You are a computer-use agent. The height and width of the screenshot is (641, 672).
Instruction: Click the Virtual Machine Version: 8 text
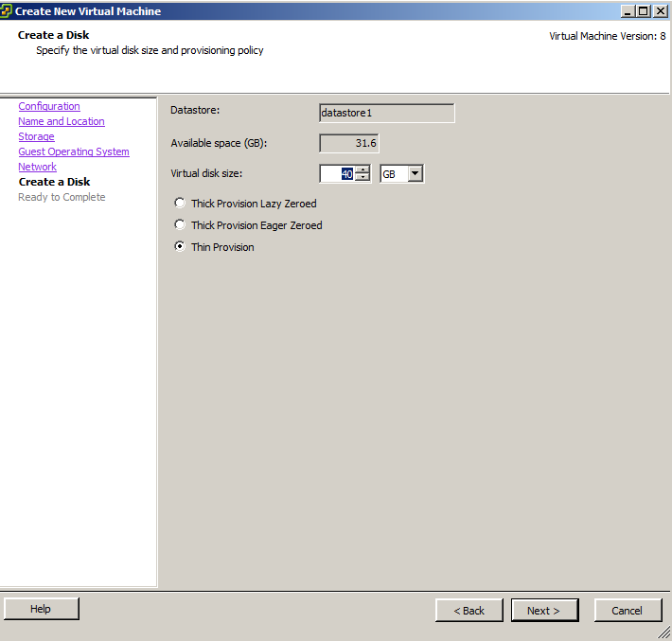pos(608,36)
